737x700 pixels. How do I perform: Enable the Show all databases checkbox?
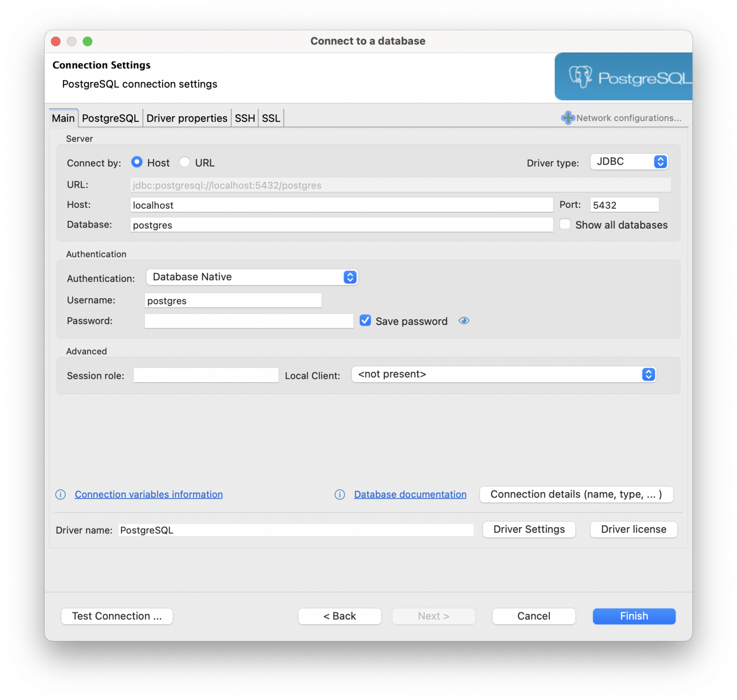click(x=565, y=224)
